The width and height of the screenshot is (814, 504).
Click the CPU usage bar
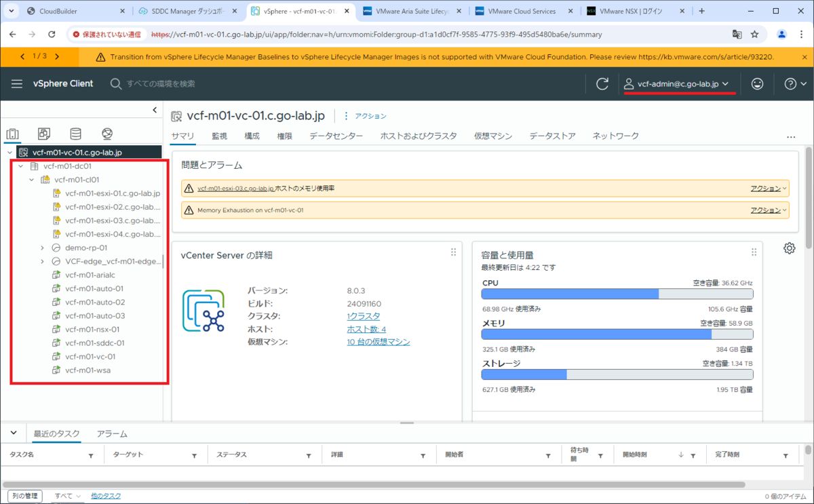click(x=617, y=294)
